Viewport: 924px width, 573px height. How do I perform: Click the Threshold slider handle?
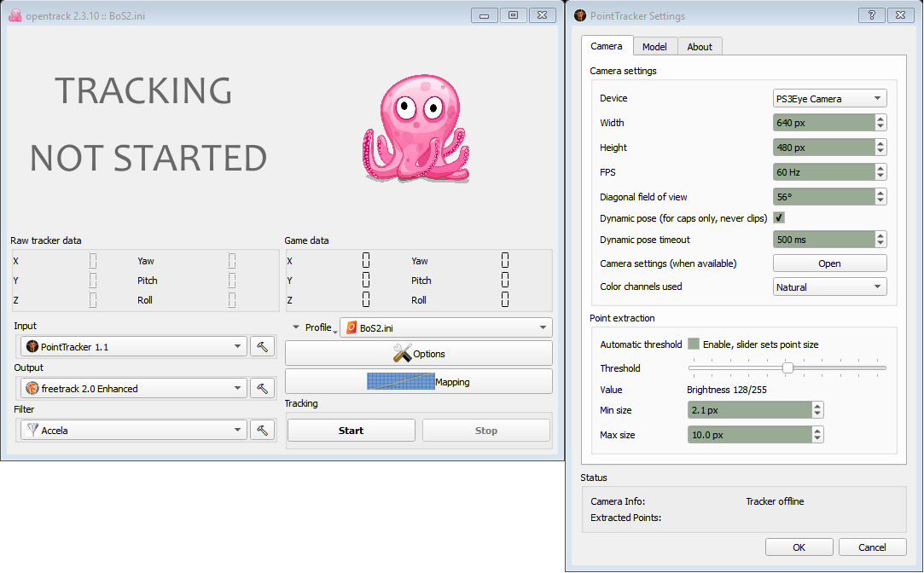(x=787, y=368)
